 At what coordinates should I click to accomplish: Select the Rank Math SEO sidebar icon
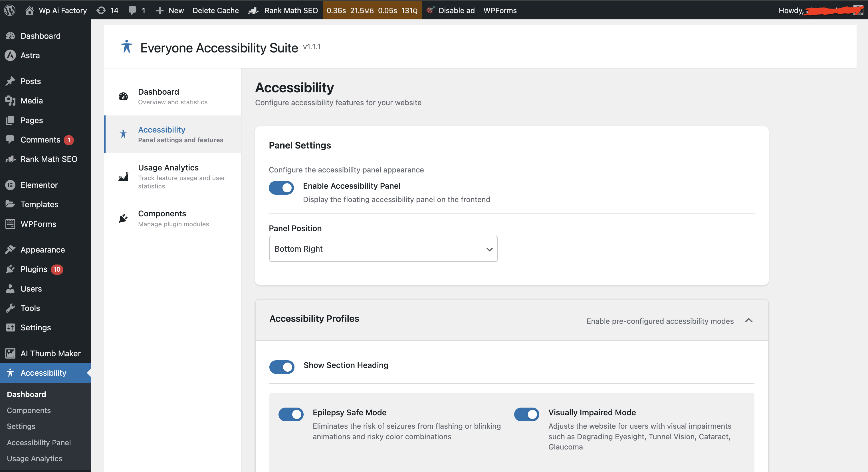pyautogui.click(x=10, y=159)
